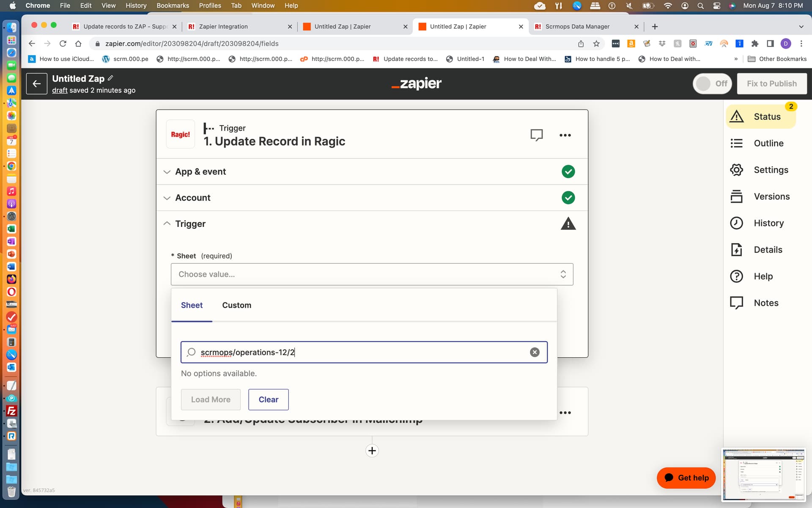Close the Scrmops Data Manager tab
Image resolution: width=812 pixels, height=508 pixels.
[x=636, y=26]
